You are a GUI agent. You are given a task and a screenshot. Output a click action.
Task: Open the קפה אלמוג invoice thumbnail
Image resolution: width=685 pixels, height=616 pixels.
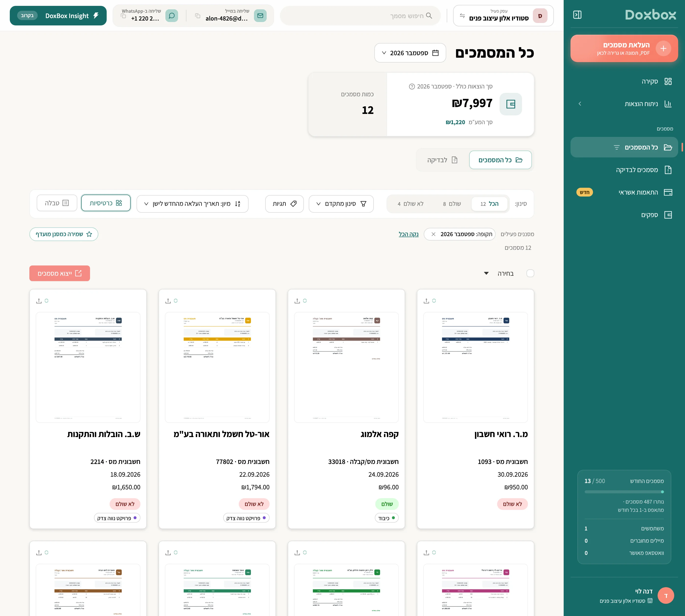[346, 367]
